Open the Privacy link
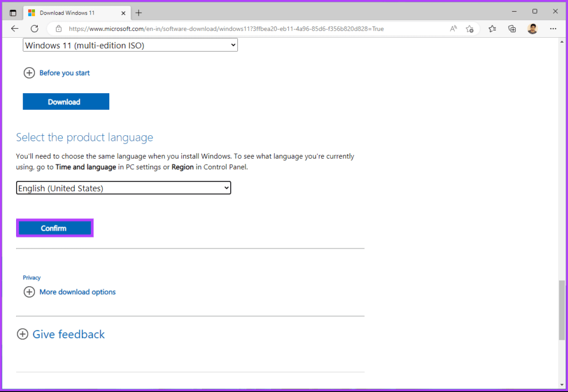This screenshot has width=568, height=392. pyautogui.click(x=32, y=278)
